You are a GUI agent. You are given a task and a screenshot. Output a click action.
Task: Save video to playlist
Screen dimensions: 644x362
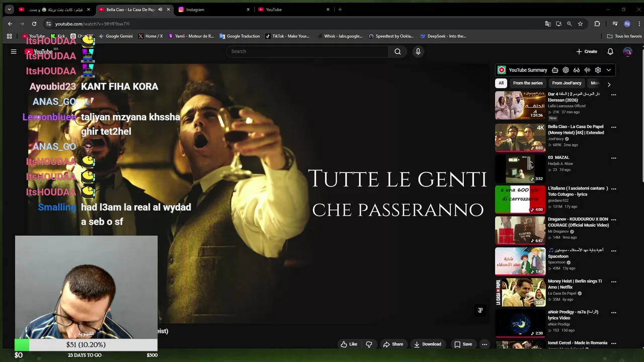pos(463,344)
